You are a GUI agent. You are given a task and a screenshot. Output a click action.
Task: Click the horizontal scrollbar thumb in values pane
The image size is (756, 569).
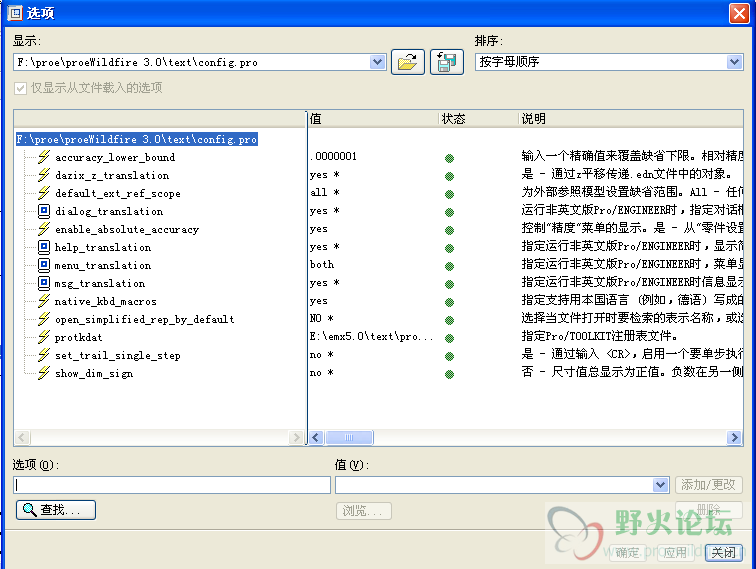tap(349, 437)
